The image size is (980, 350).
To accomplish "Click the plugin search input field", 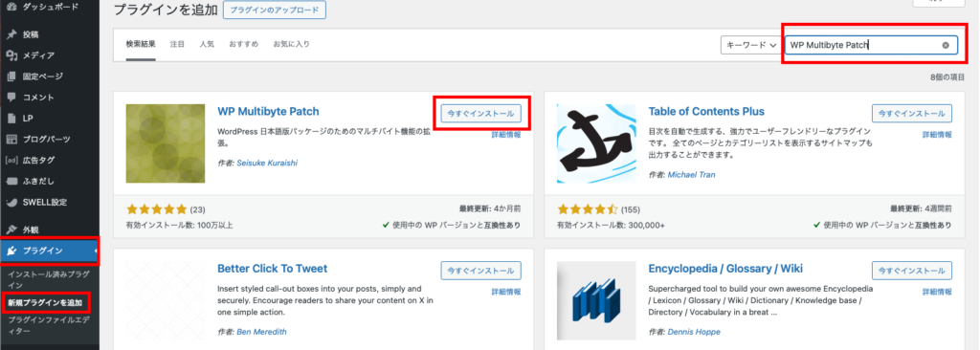I will tap(871, 45).
